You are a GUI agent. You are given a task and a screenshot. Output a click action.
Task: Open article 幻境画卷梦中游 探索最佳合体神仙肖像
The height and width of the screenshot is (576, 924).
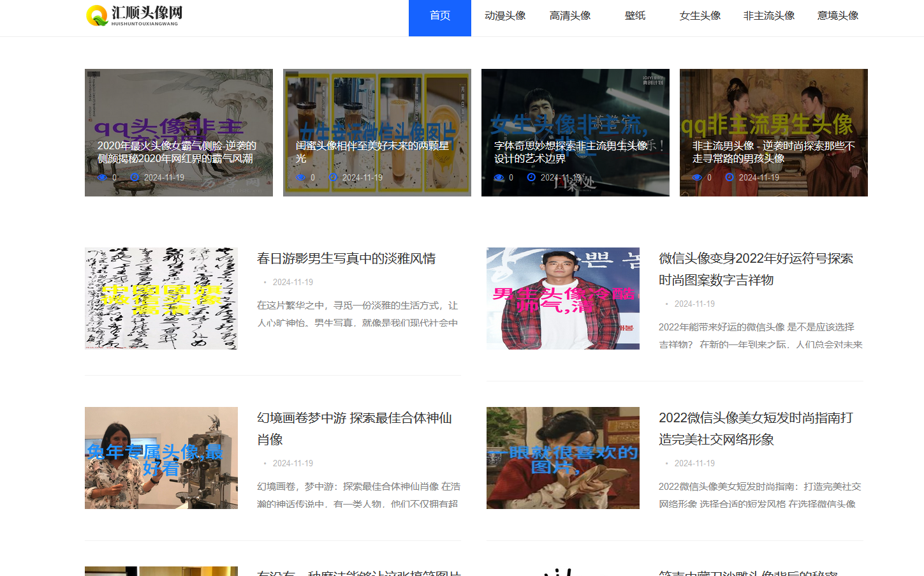pyautogui.click(x=355, y=429)
